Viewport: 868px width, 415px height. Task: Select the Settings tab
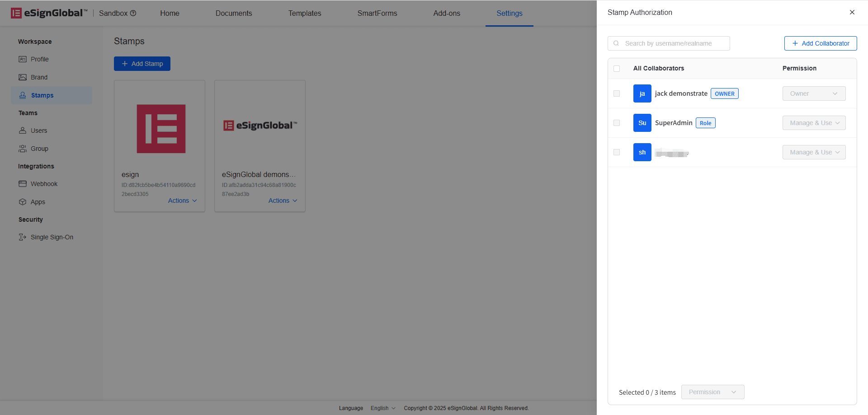point(509,13)
